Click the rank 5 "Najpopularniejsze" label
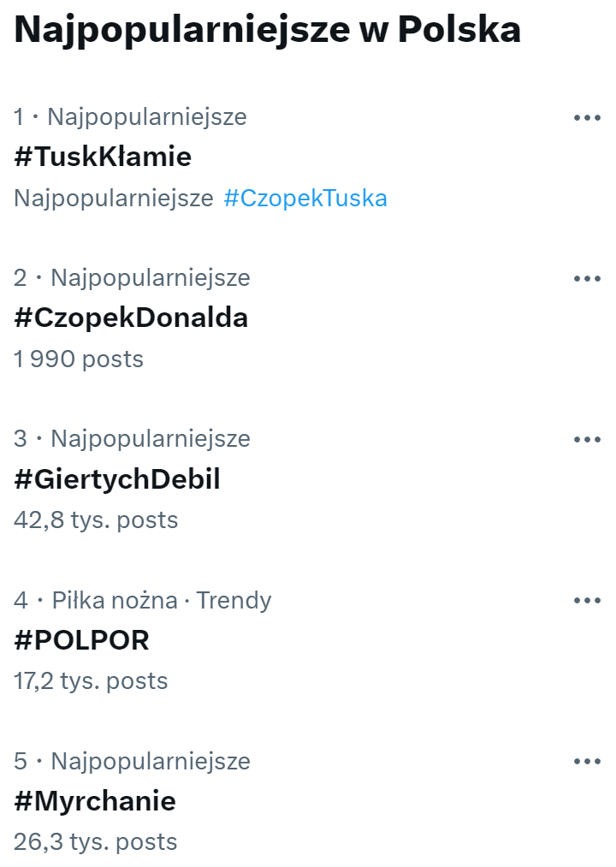616x867 pixels. [x=151, y=761]
